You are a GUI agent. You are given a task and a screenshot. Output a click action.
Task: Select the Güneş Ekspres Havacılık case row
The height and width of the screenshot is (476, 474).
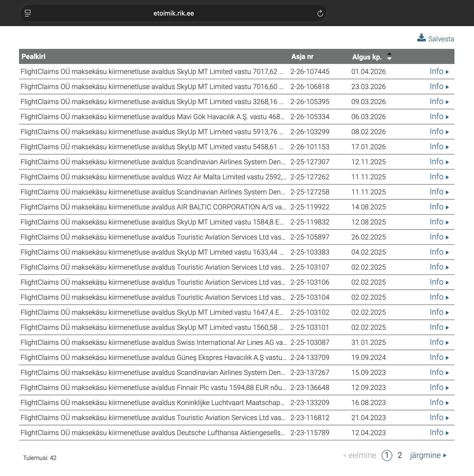tap(153, 358)
